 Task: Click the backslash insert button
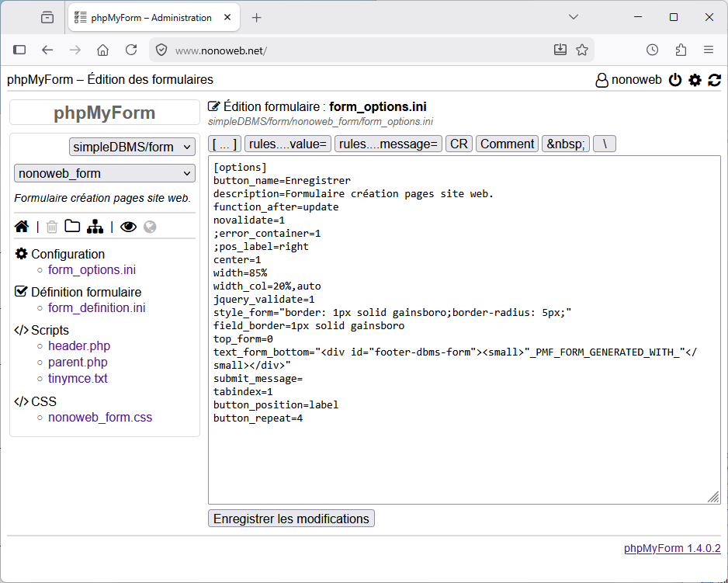tap(605, 144)
